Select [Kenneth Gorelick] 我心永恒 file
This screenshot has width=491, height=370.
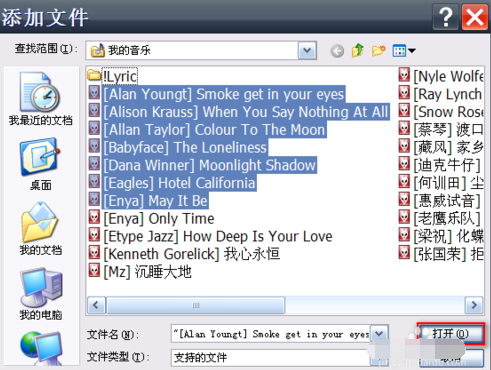tap(184, 254)
